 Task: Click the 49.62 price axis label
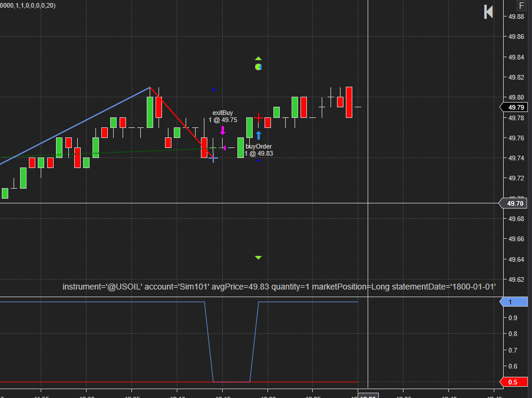pos(516,279)
